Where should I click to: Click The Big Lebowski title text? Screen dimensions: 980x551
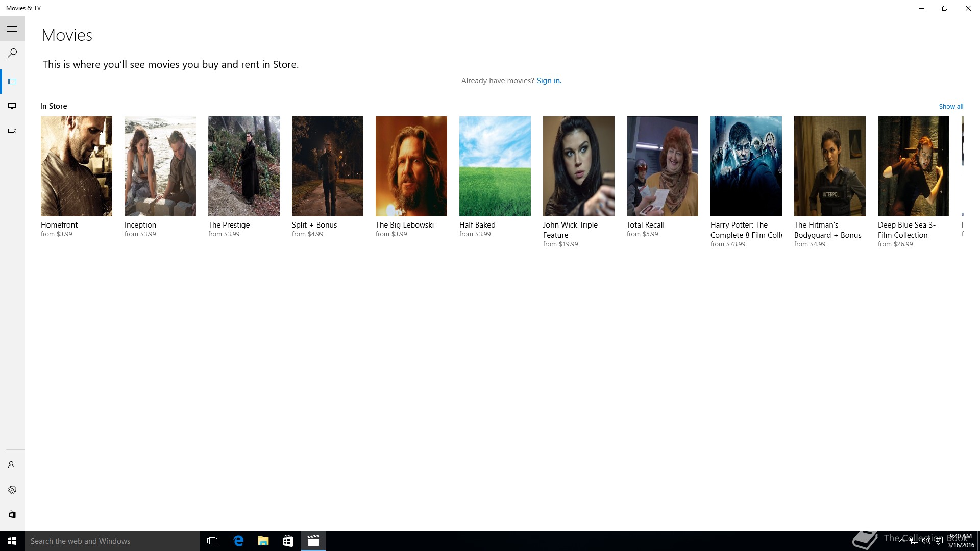point(405,225)
